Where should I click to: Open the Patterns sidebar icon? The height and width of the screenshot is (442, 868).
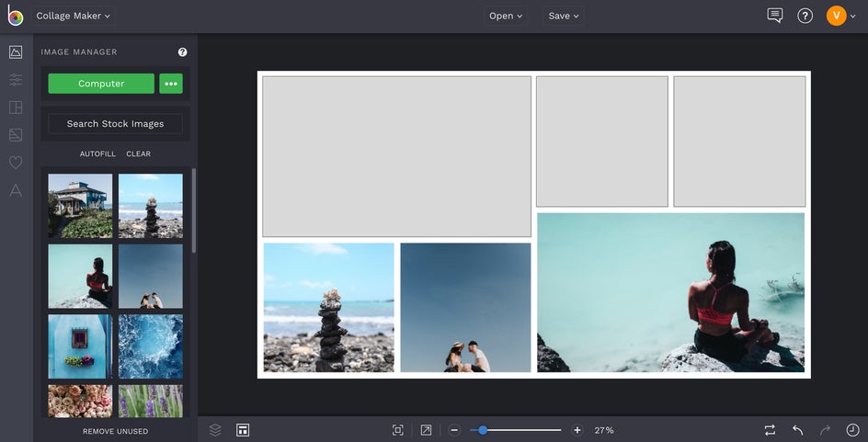coord(16,135)
